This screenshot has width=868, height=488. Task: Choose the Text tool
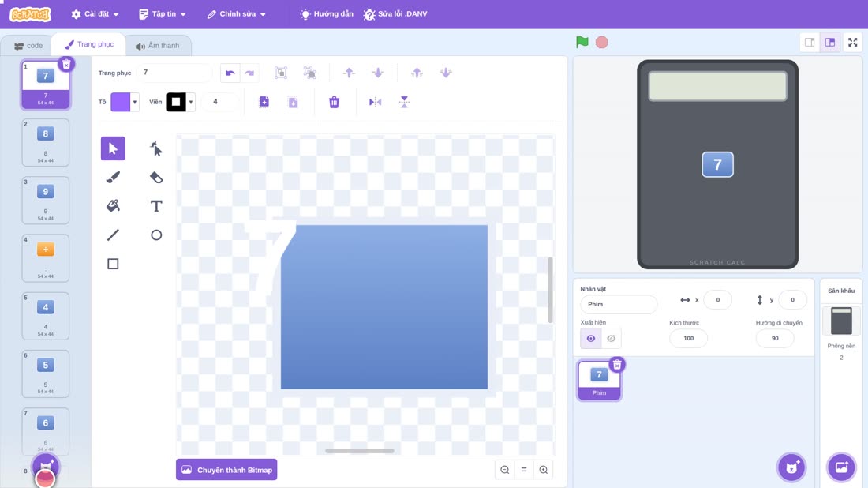tap(156, 206)
